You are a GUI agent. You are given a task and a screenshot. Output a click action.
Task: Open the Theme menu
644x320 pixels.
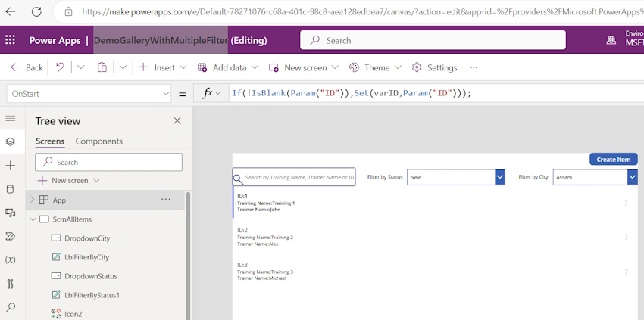pyautogui.click(x=375, y=67)
